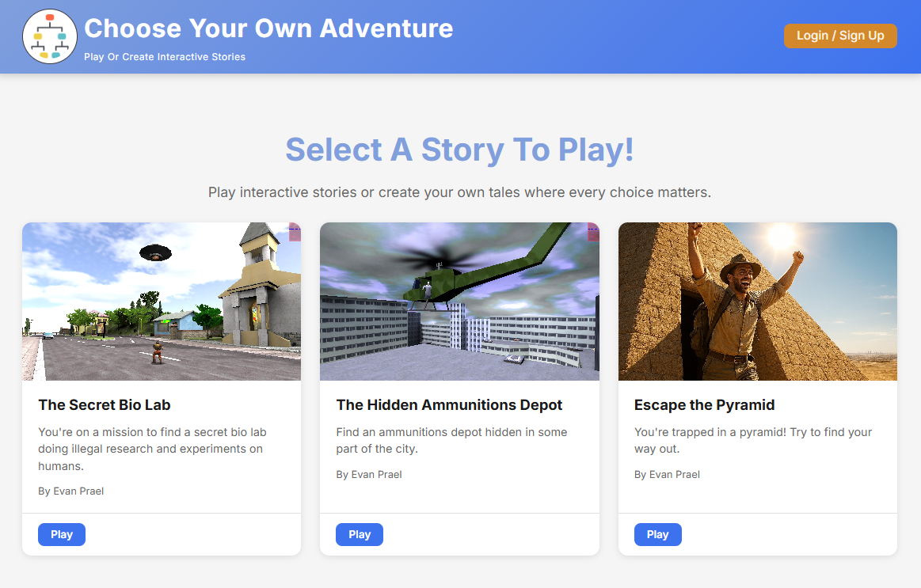Image resolution: width=921 pixels, height=588 pixels.
Task: Click the tagline about every choice matters
Action: pyautogui.click(x=459, y=192)
